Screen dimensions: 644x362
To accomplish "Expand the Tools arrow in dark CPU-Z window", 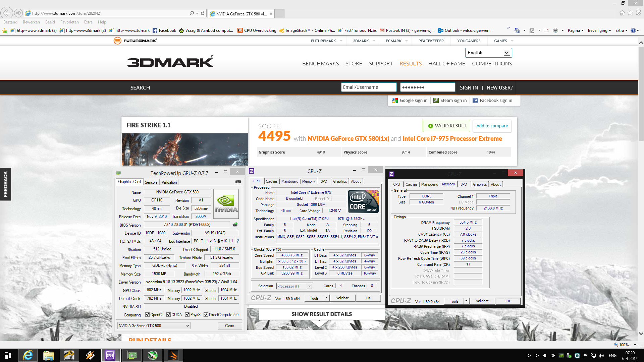I will coord(466,301).
